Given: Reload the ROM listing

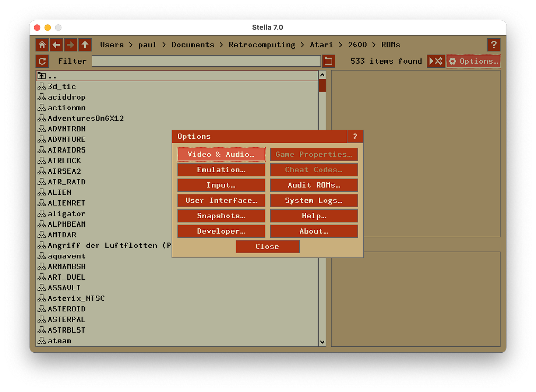Looking at the screenshot, I should (x=42, y=61).
